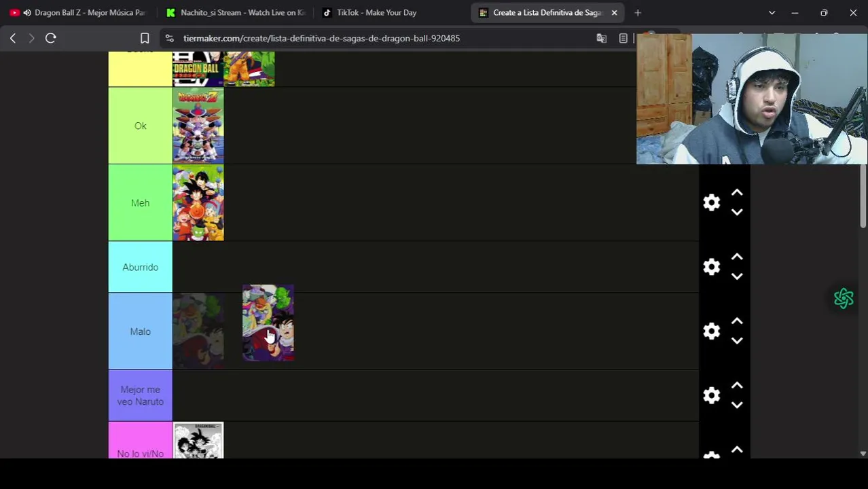Viewport: 868px width, 489px height.
Task: Open site information icon in address bar
Action: [169, 38]
